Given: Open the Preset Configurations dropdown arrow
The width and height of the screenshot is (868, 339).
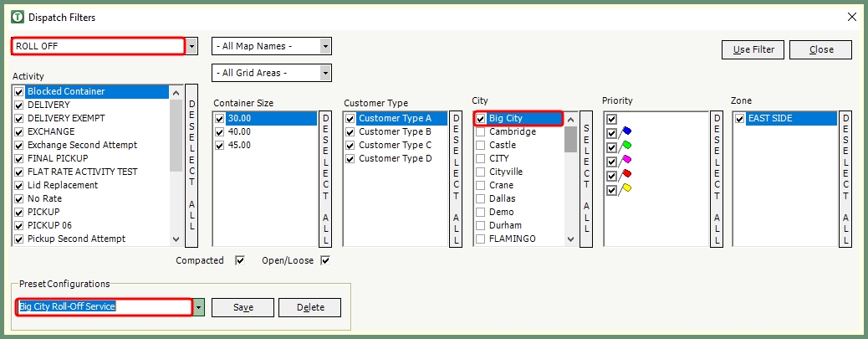Looking at the screenshot, I should 199,307.
